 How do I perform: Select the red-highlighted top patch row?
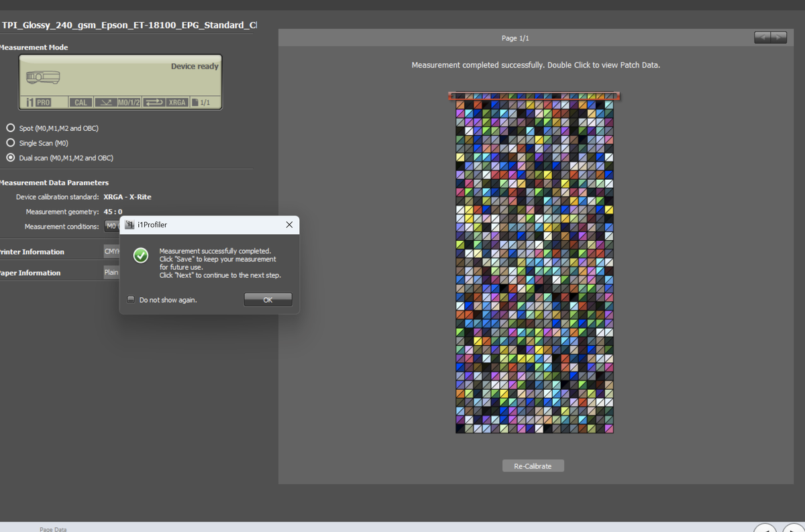(x=534, y=97)
